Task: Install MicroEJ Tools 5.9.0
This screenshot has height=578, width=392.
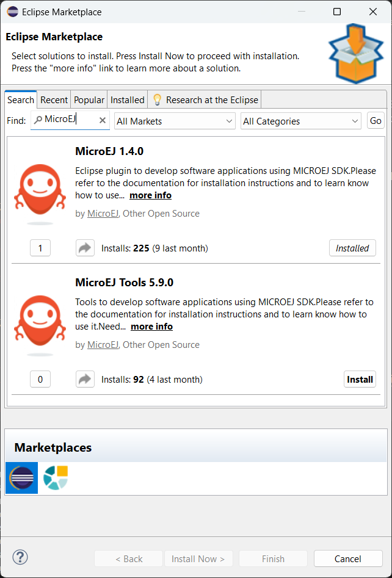Action: point(360,379)
